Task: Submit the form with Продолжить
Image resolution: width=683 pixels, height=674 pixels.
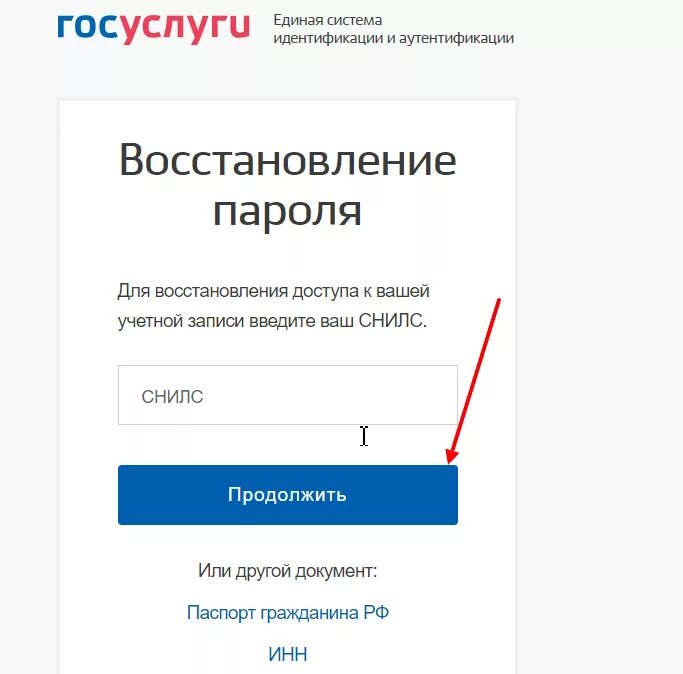Action: click(x=287, y=494)
